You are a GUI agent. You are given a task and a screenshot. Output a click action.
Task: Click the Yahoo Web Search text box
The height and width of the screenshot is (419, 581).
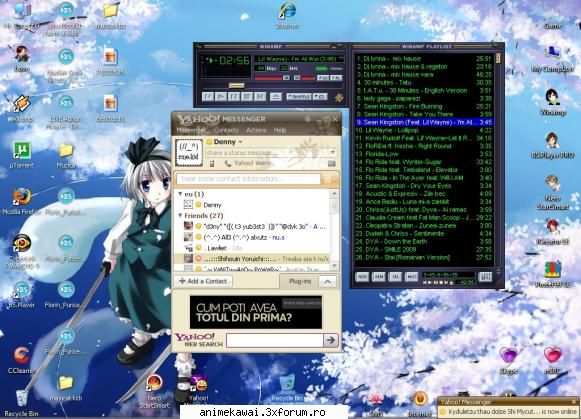(275, 340)
